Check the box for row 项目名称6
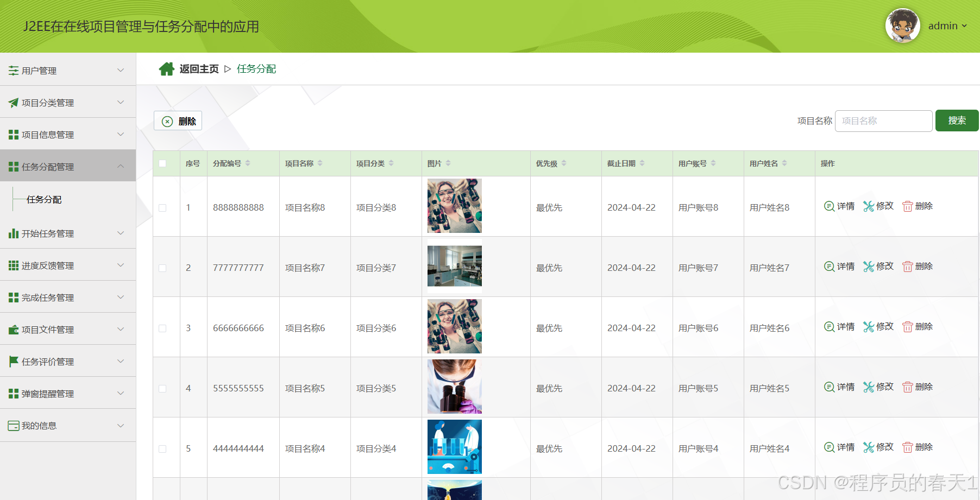 pyautogui.click(x=162, y=328)
